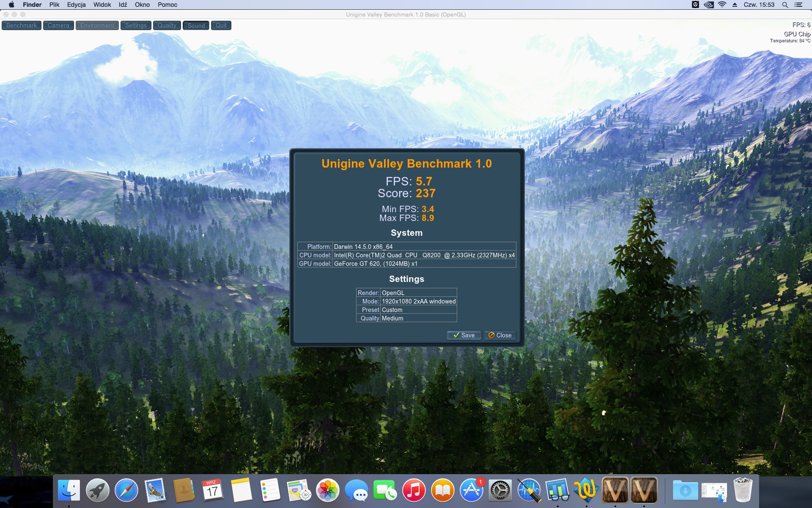Open Spotlight search in menu bar
Screen dimensions: 812x508
click(x=785, y=5)
